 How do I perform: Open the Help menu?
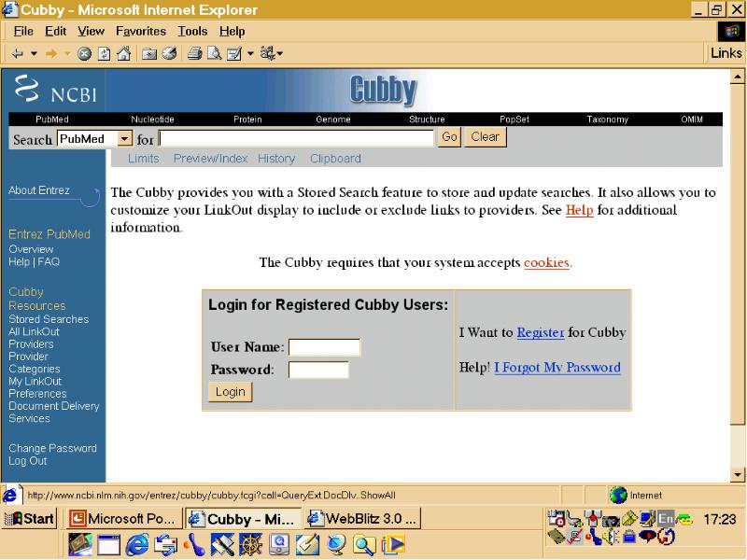pyautogui.click(x=232, y=32)
